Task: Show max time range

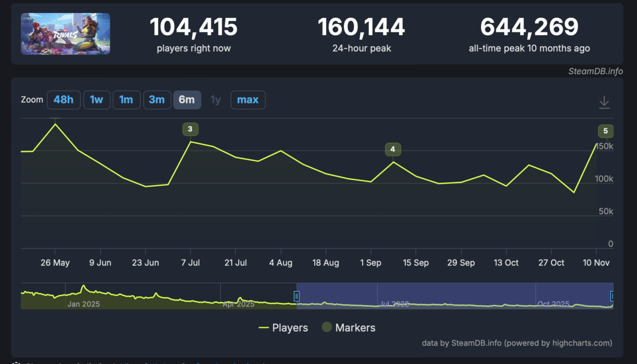Action: click(248, 100)
